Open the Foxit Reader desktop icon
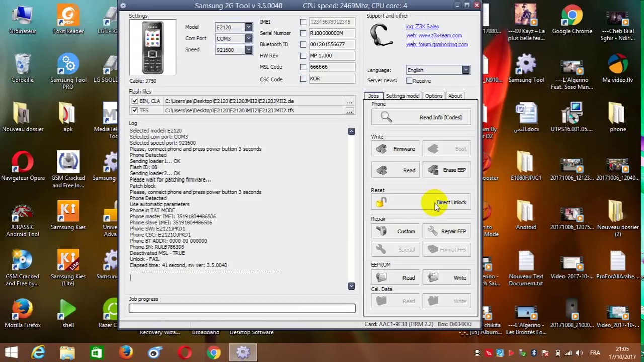The image size is (644, 362). (68, 20)
